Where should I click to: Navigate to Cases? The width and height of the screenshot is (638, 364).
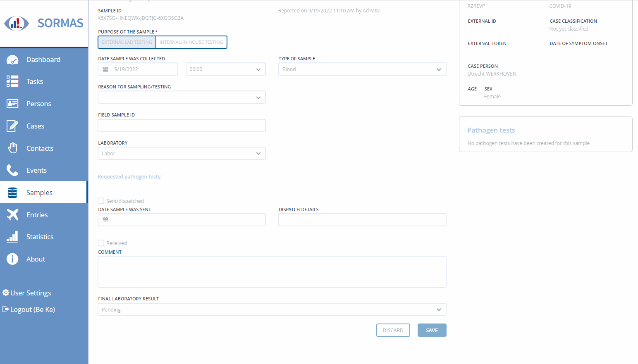pyautogui.click(x=44, y=126)
